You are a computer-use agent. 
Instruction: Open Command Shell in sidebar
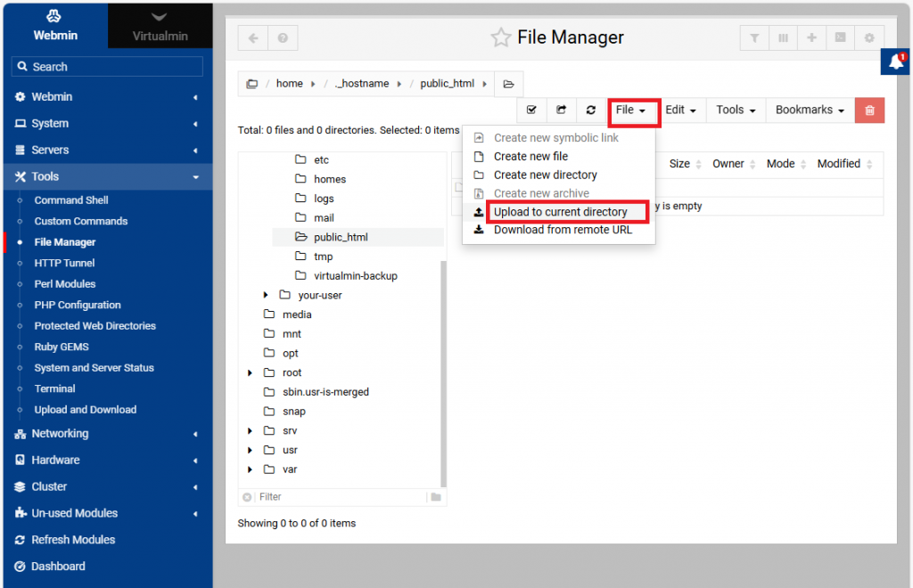(71, 200)
